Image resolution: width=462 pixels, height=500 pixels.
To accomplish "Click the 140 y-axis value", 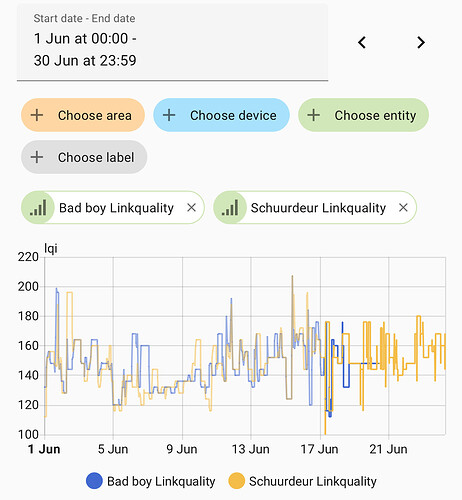I will tap(28, 375).
